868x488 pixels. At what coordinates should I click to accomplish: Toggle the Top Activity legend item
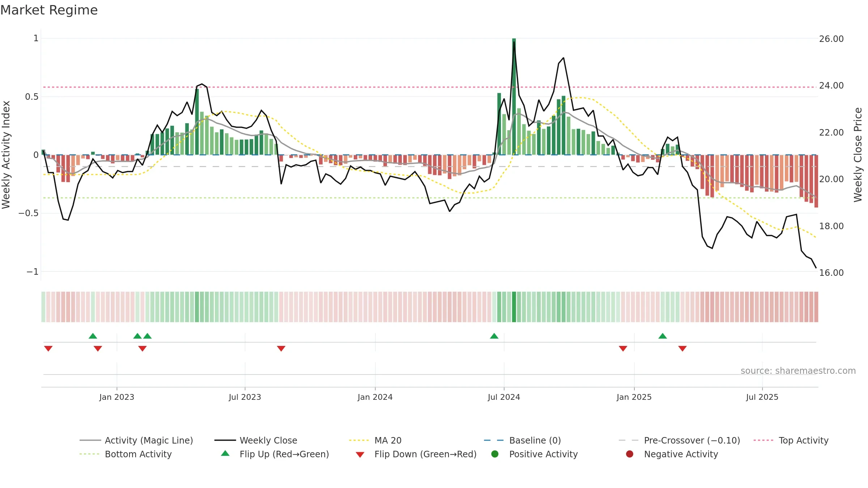click(791, 440)
